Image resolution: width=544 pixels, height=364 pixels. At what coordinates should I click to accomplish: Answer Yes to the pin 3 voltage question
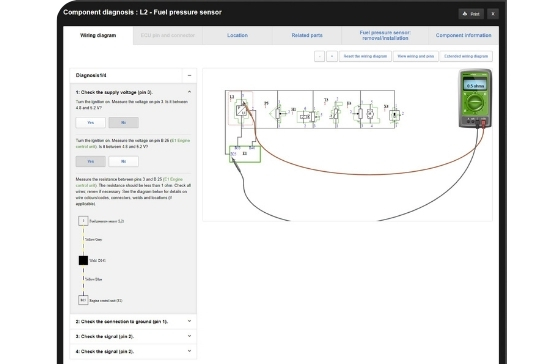(91, 122)
